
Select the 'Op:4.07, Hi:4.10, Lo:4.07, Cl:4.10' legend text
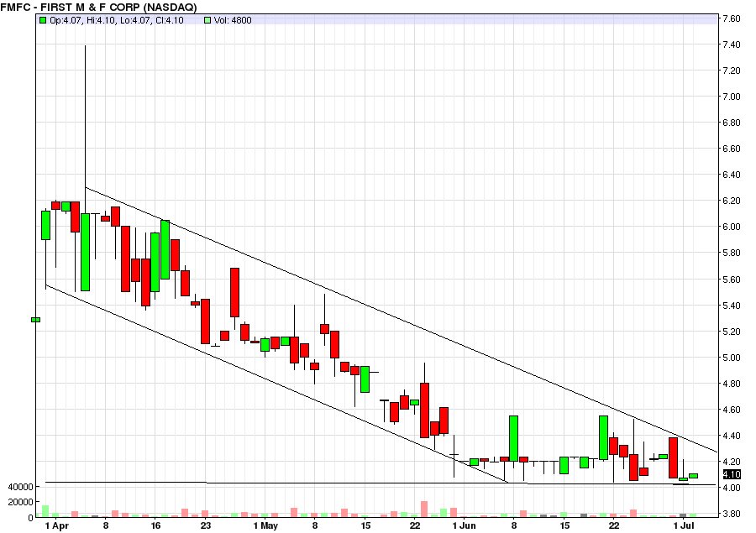(117, 20)
